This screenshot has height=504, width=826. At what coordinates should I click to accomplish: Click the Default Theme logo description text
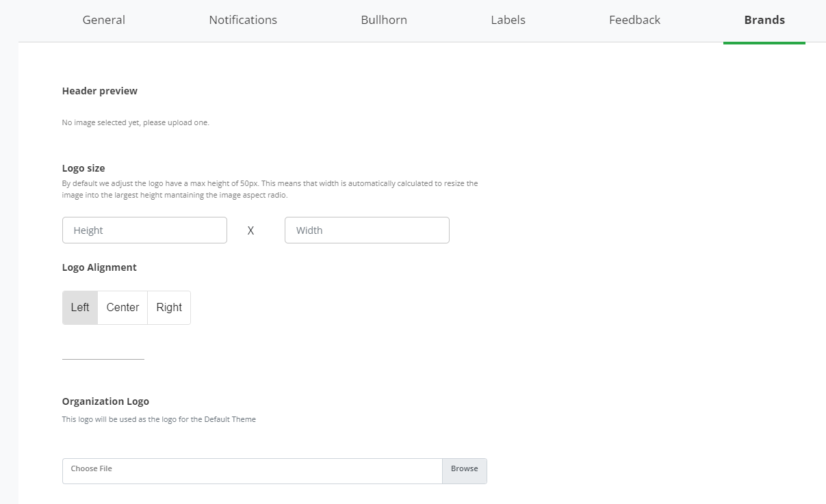pos(159,419)
